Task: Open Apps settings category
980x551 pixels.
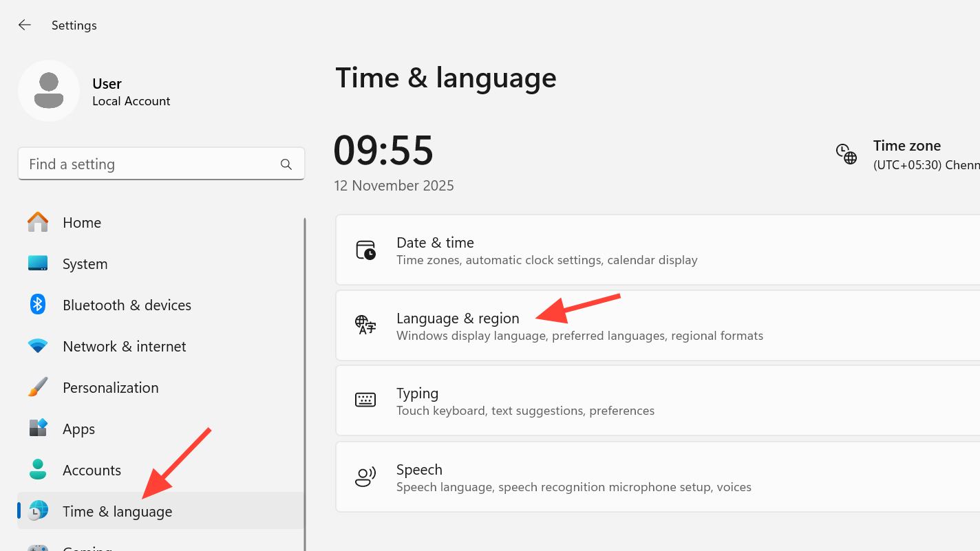Action: tap(160, 429)
